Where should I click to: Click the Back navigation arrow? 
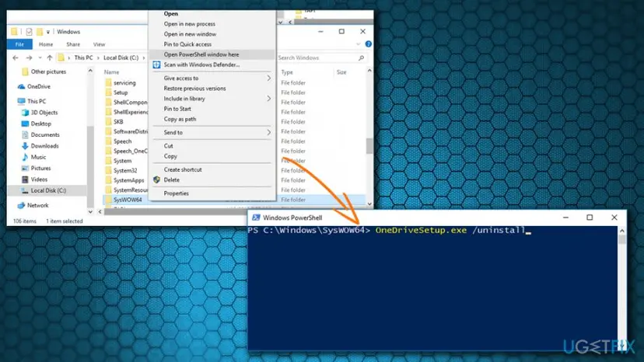pos(16,57)
